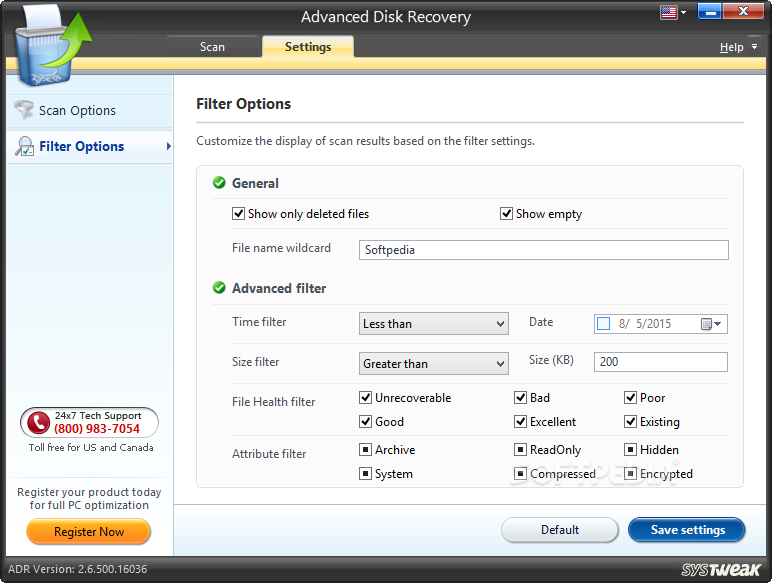Click the Save settings button

pyautogui.click(x=687, y=530)
